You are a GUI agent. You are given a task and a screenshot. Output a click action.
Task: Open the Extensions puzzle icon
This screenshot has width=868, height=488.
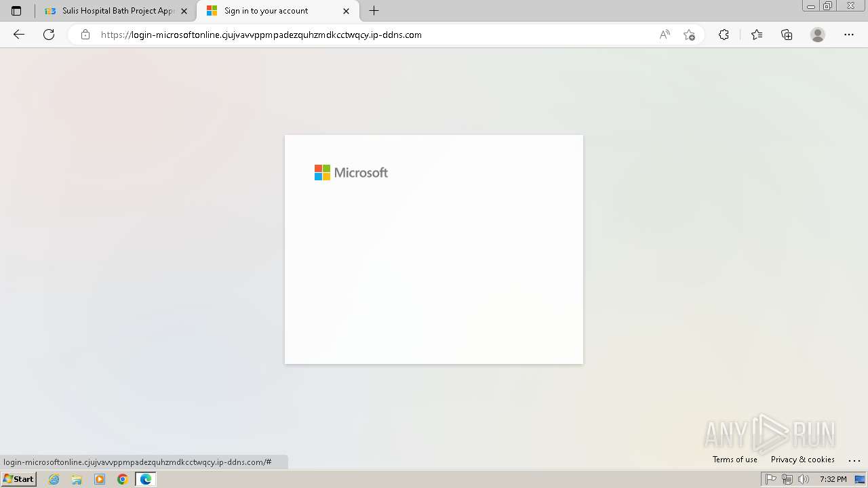click(724, 35)
